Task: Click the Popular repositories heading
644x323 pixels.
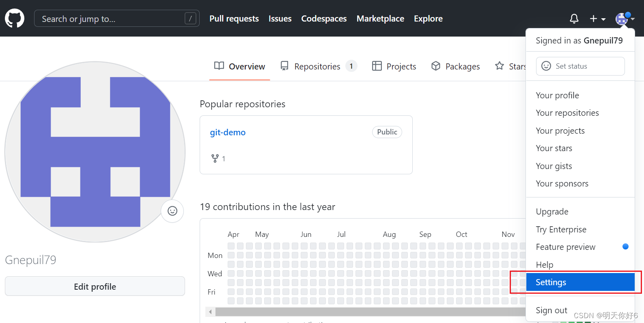Action: 243,104
